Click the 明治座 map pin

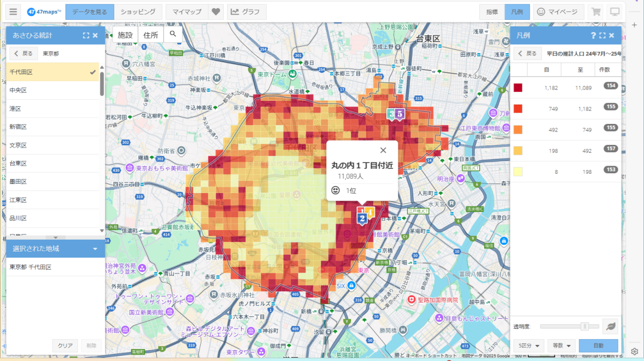(x=460, y=179)
